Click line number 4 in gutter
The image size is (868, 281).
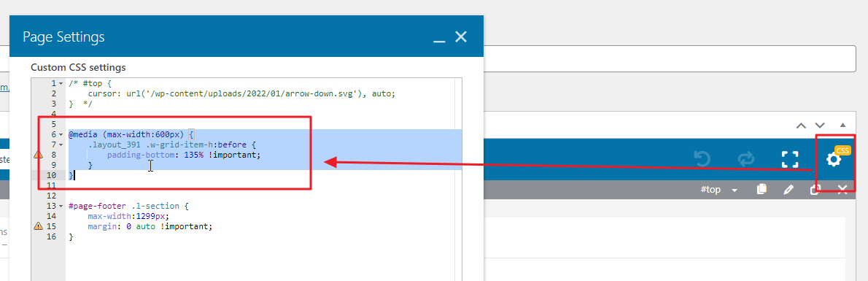pos(54,114)
